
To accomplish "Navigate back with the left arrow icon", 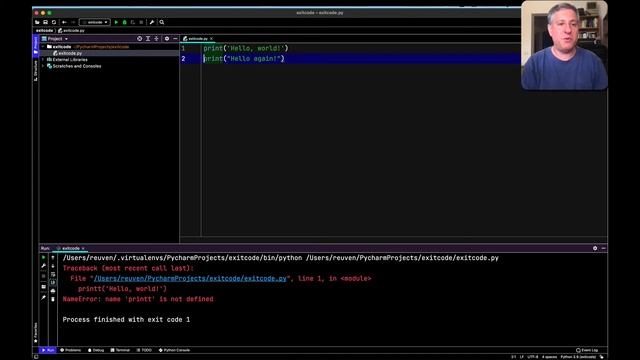I will point(64,22).
